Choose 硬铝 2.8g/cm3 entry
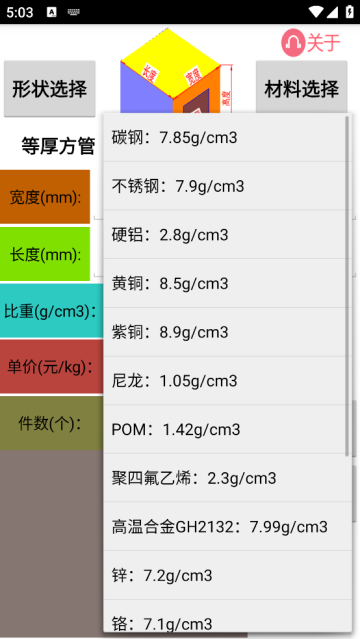 [x=227, y=235]
